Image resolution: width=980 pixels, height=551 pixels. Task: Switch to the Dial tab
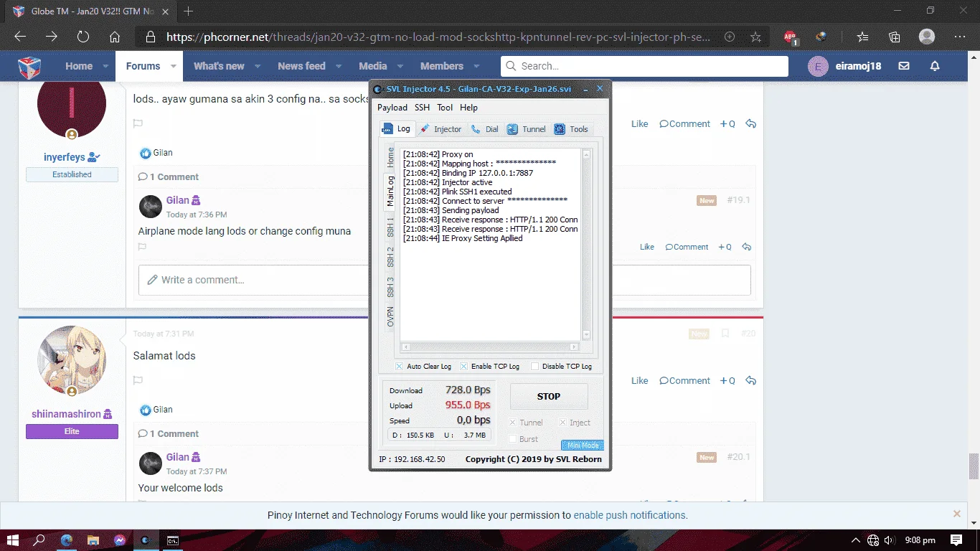point(485,129)
